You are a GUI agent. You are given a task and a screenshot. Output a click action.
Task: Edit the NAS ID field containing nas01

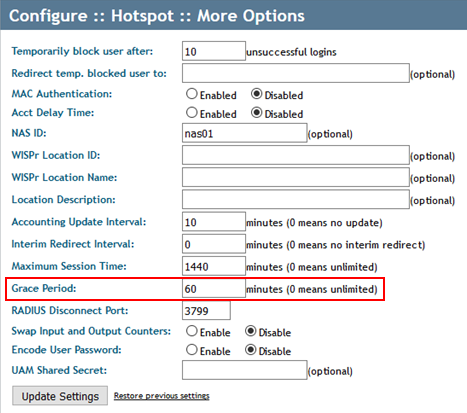coord(244,133)
